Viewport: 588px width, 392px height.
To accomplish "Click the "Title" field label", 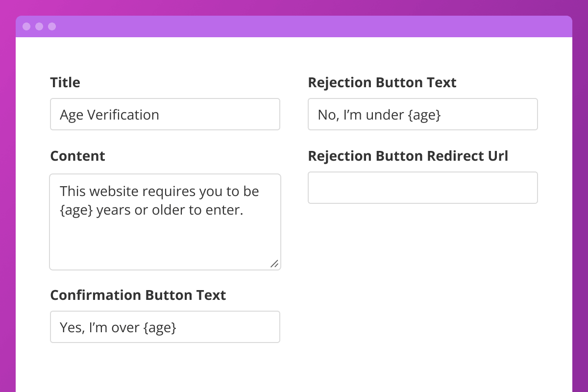I will 65,82.
